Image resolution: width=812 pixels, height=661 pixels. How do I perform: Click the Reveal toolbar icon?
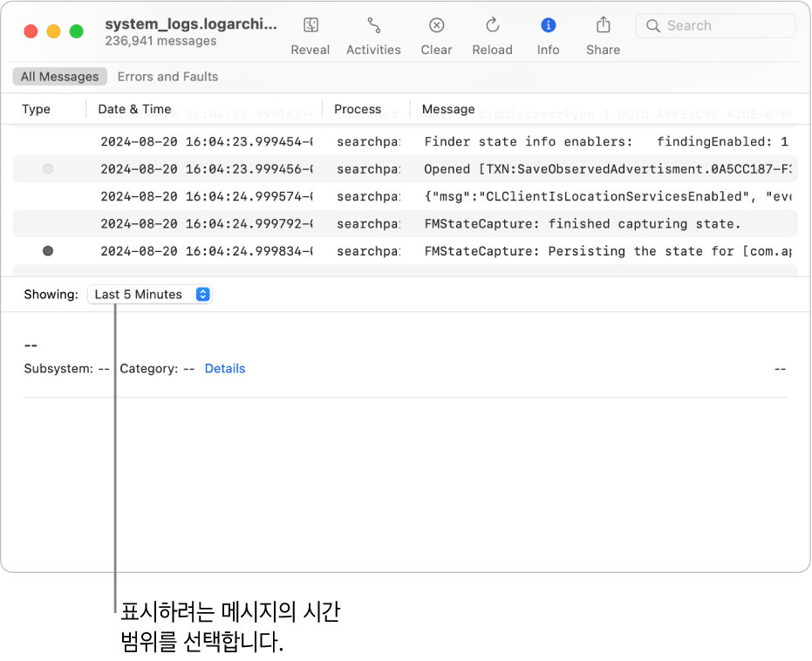coord(310,24)
